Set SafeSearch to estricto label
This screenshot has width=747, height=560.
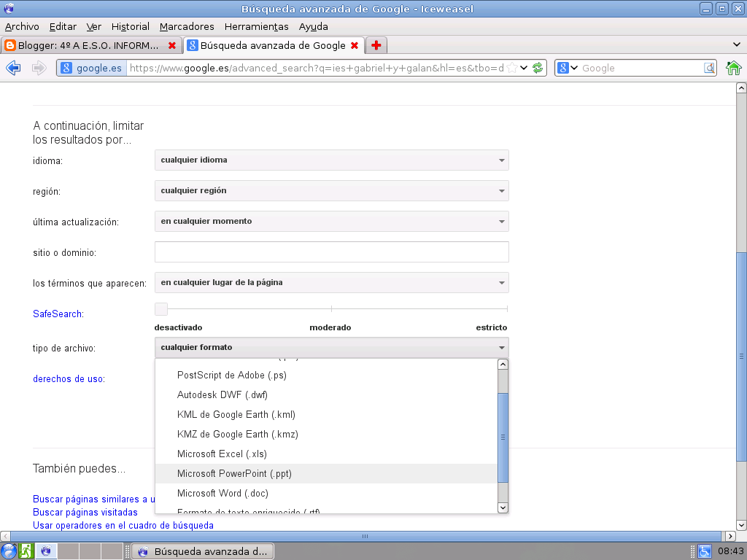[x=492, y=327]
